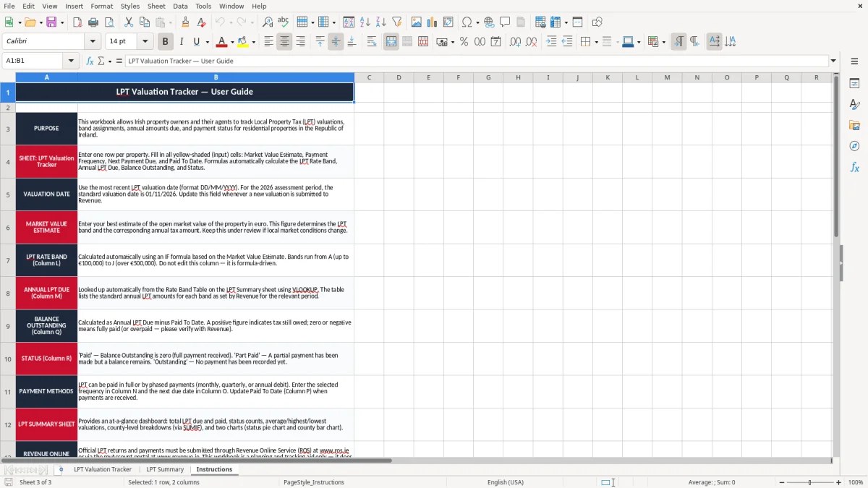Screen dimensions: 868x488
Task: Open the Data menu
Action: (180, 6)
